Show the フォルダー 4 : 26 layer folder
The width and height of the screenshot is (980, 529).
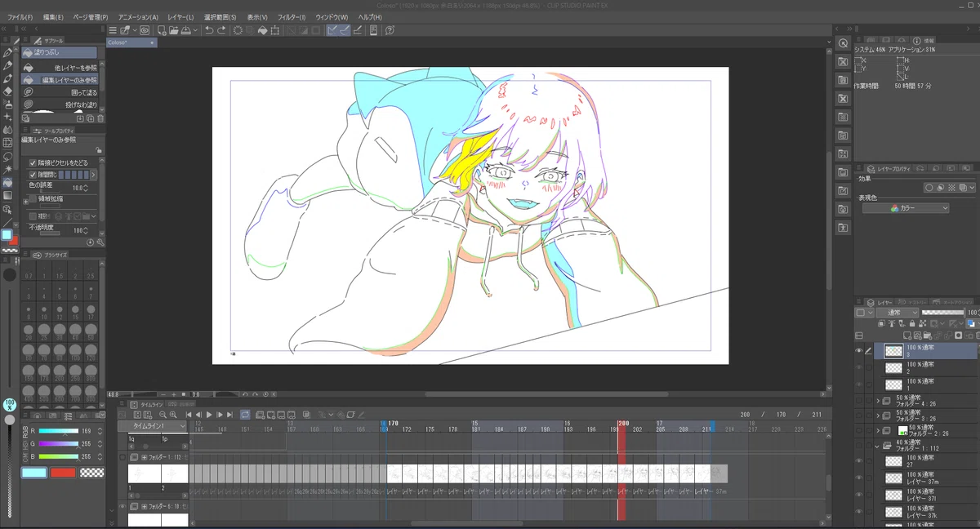(858, 401)
